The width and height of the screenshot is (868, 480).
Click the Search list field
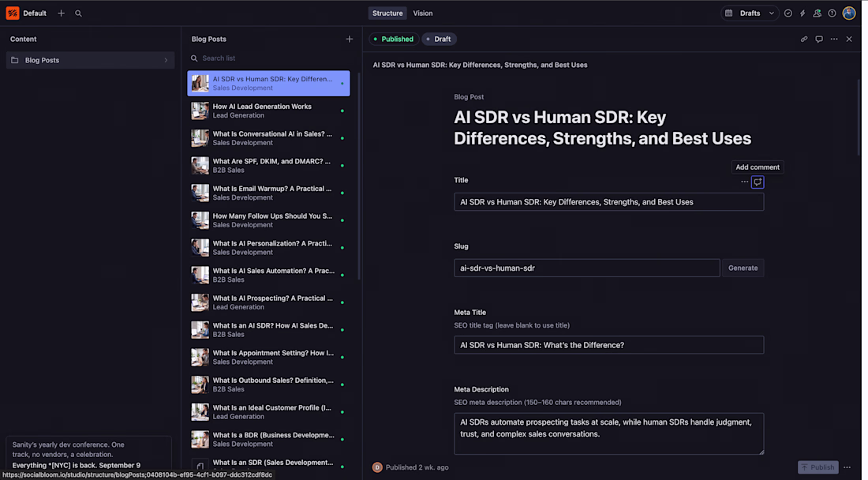pyautogui.click(x=268, y=58)
